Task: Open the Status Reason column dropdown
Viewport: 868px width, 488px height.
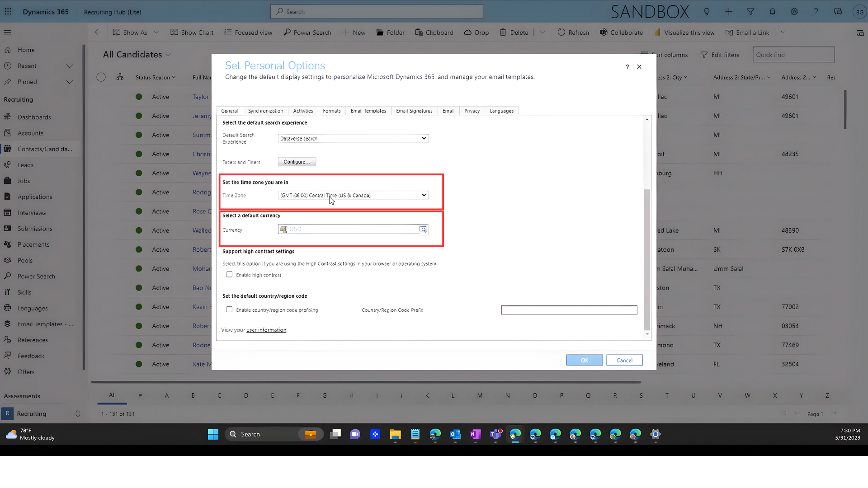Action: pos(174,77)
